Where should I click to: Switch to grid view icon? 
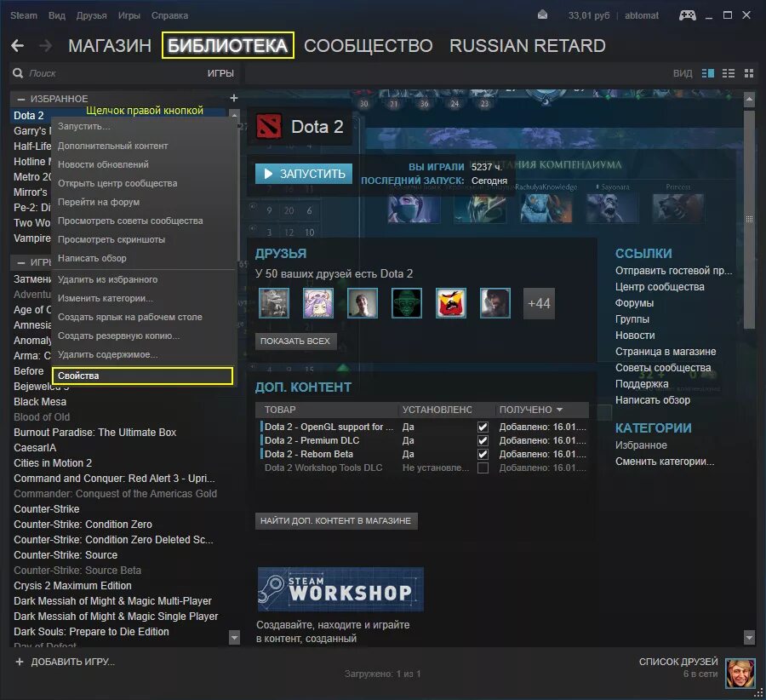tap(749, 73)
